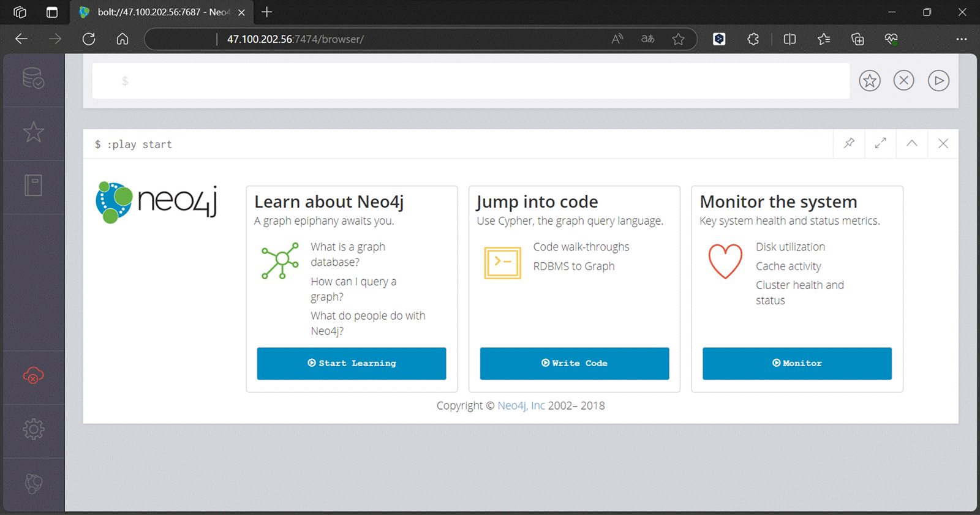The image size is (980, 515).
Task: Focus the Cypher command editor input
Action: click(470, 81)
